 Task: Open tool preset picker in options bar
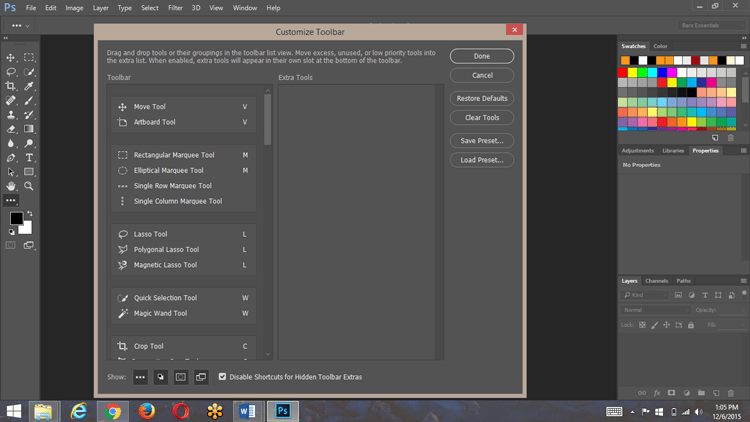pyautogui.click(x=20, y=25)
